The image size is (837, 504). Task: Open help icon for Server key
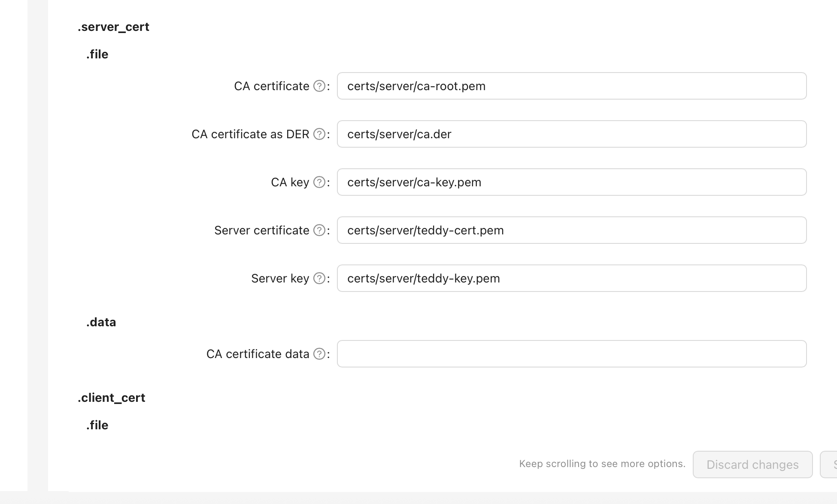click(x=319, y=279)
